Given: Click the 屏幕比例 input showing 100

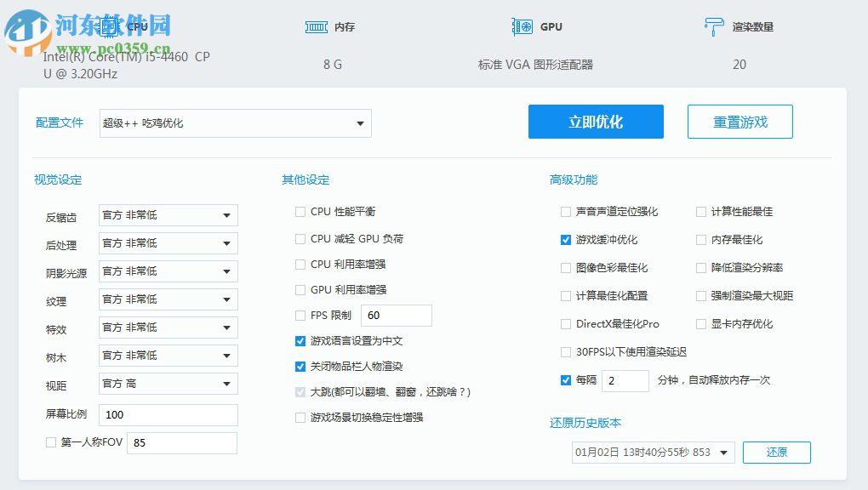Looking at the screenshot, I should 168,414.
